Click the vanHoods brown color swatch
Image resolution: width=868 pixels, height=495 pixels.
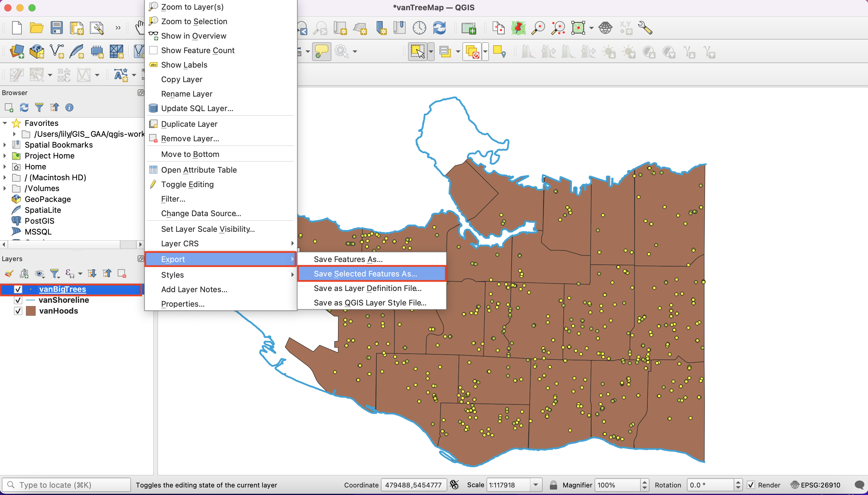click(31, 311)
